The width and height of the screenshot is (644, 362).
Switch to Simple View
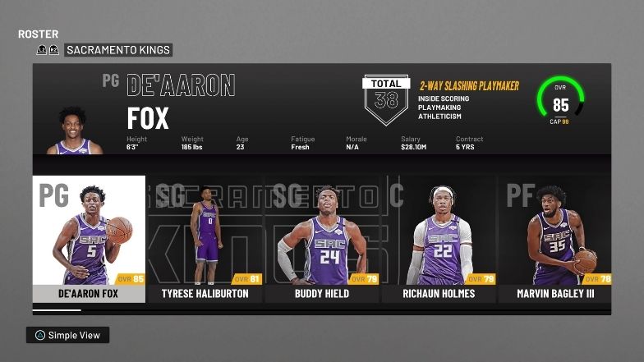coord(67,335)
